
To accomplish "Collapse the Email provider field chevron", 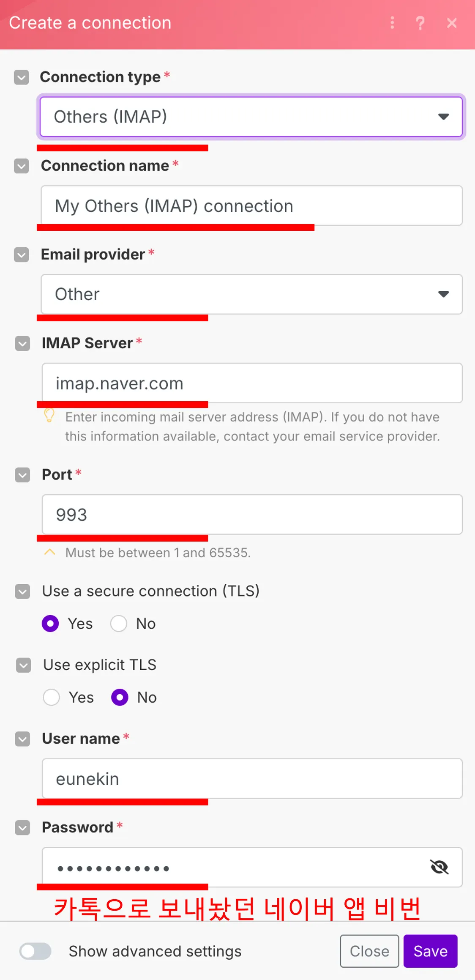I will coord(22,255).
